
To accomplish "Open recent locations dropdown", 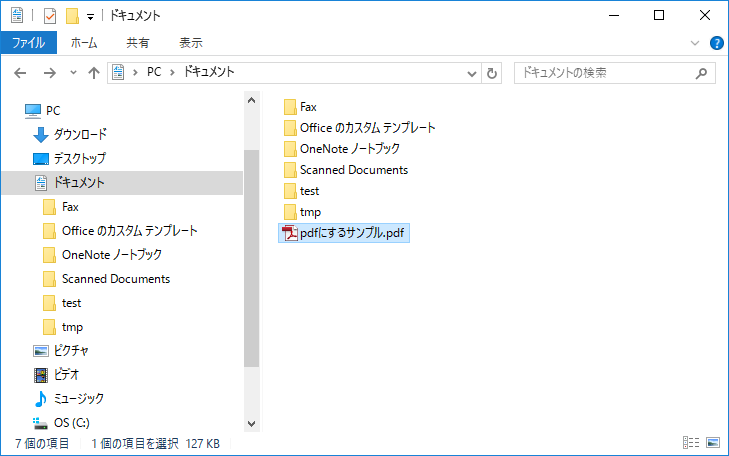I will pyautogui.click(x=73, y=73).
